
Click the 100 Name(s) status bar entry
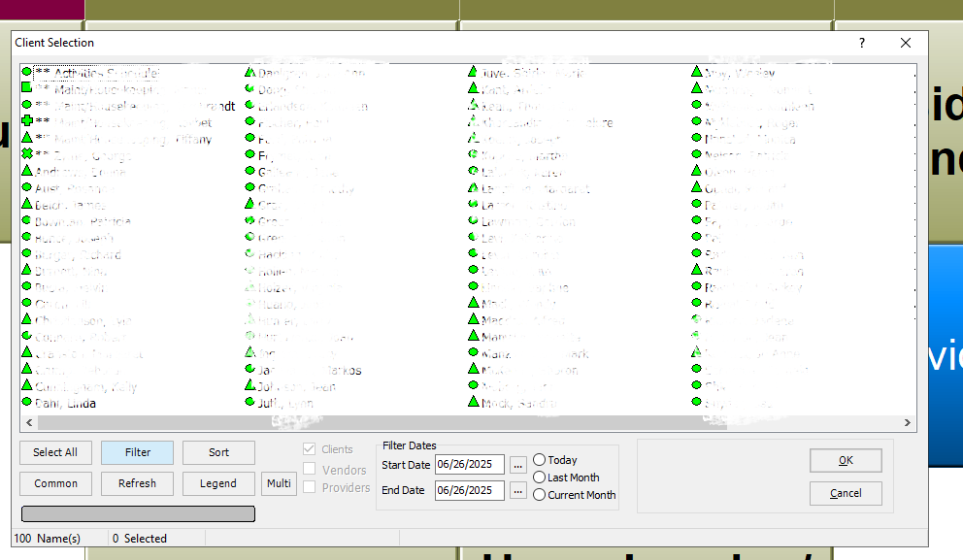(48, 539)
